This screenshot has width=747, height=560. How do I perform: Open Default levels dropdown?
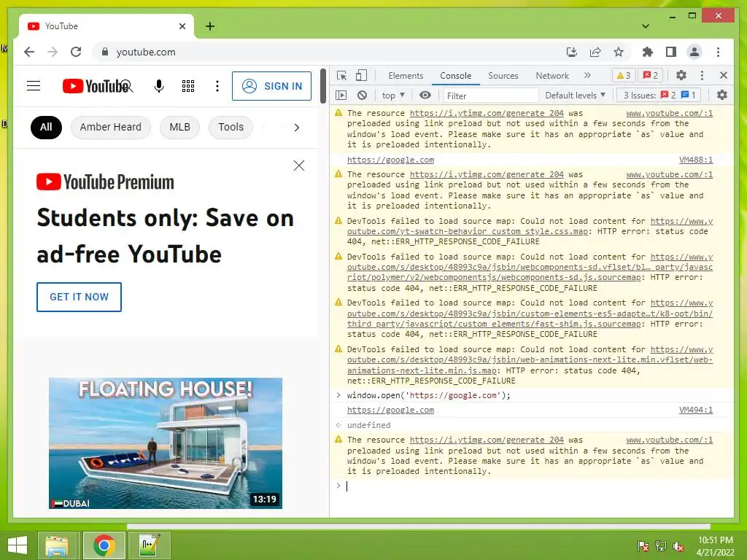(575, 96)
